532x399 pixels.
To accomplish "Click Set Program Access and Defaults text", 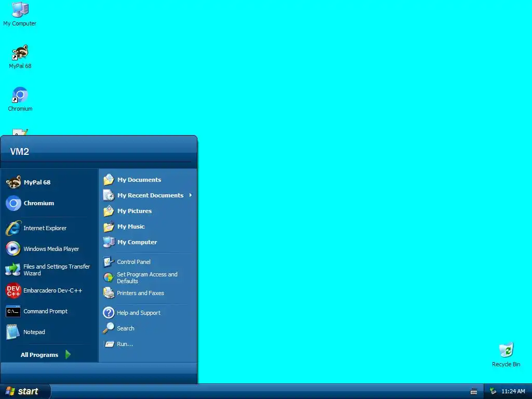I will pyautogui.click(x=147, y=277).
